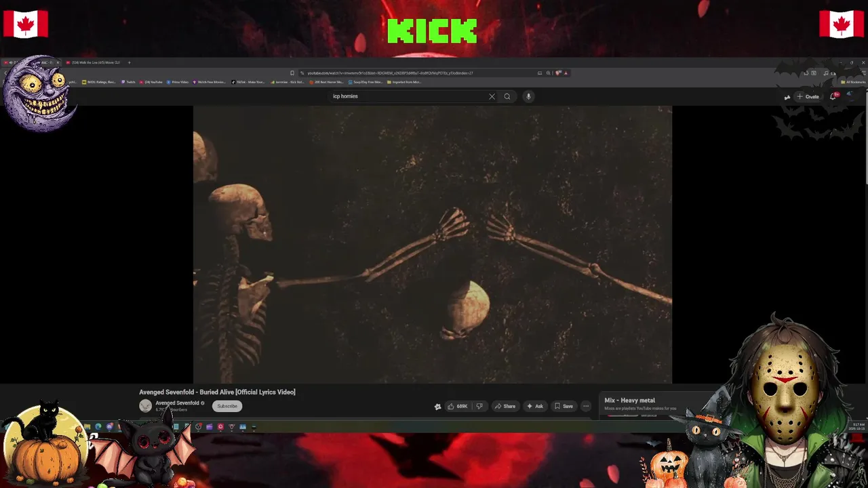Viewport: 868px width, 488px height.
Task: Open the Twitch bookmark
Action: [x=129, y=82]
